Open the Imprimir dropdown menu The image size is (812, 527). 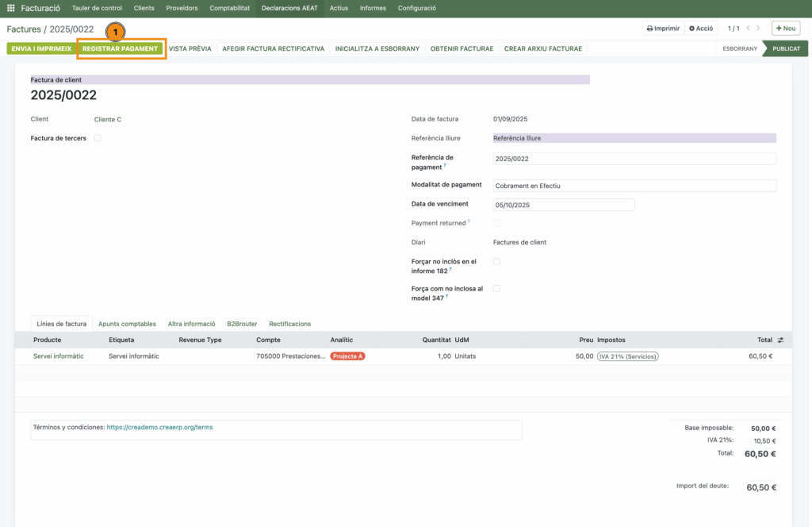coord(662,29)
